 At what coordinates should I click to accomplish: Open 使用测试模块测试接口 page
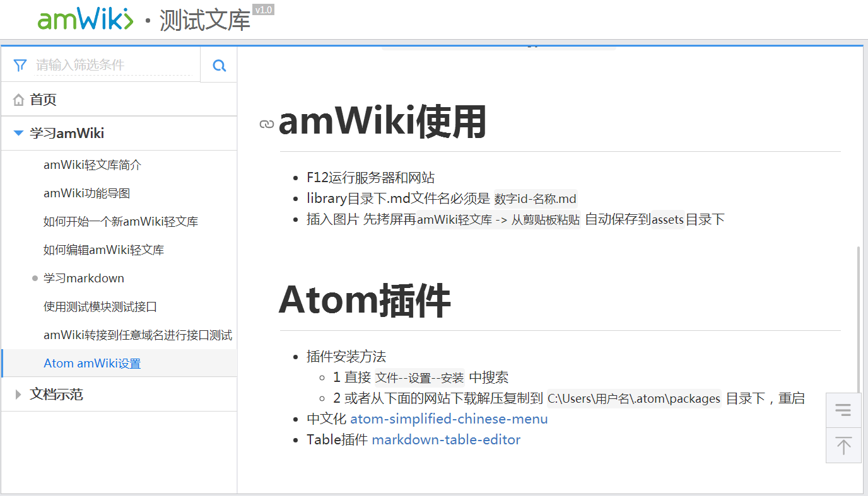(100, 307)
